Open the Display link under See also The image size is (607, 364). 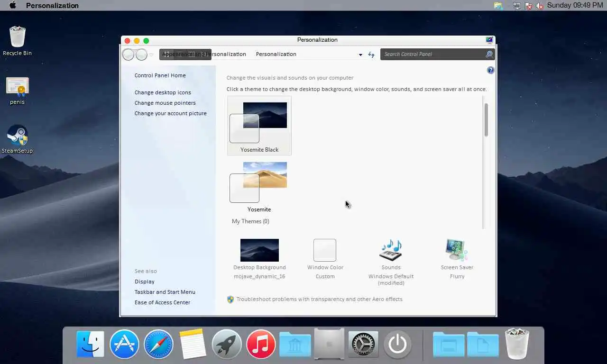tap(144, 282)
